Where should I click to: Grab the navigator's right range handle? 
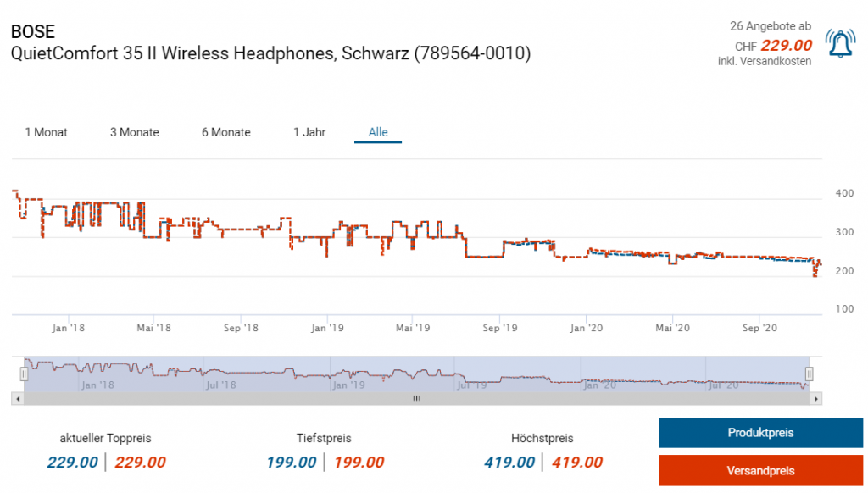[x=809, y=374]
